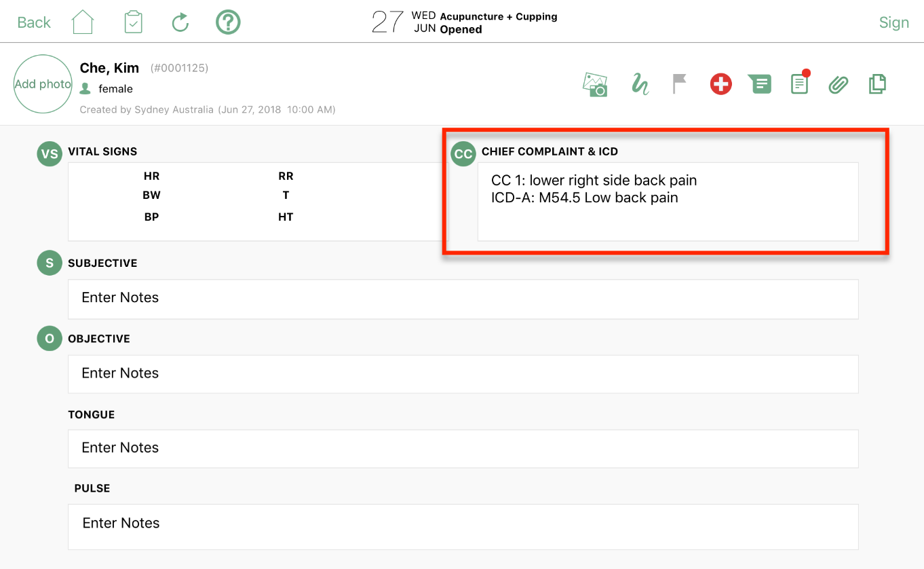924x569 pixels.
Task: Open the help question mark icon
Action: (x=228, y=22)
